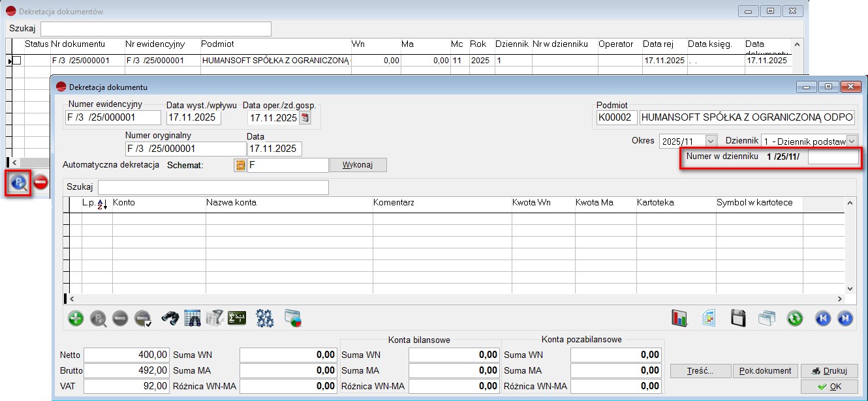Viewport: 868px width, 401px height.
Task: Click the floppy disk save icon
Action: pyautogui.click(x=737, y=318)
